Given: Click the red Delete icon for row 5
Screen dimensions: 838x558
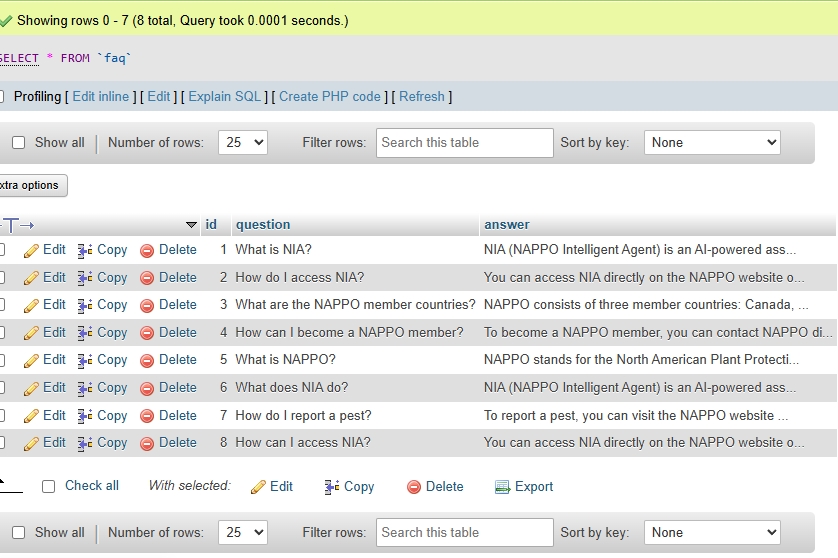Looking at the screenshot, I should (x=147, y=361).
